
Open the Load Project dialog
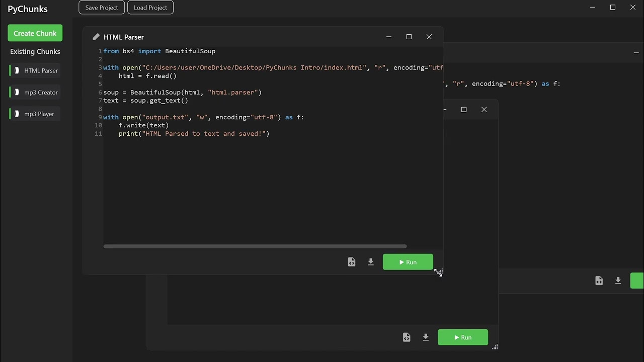150,8
